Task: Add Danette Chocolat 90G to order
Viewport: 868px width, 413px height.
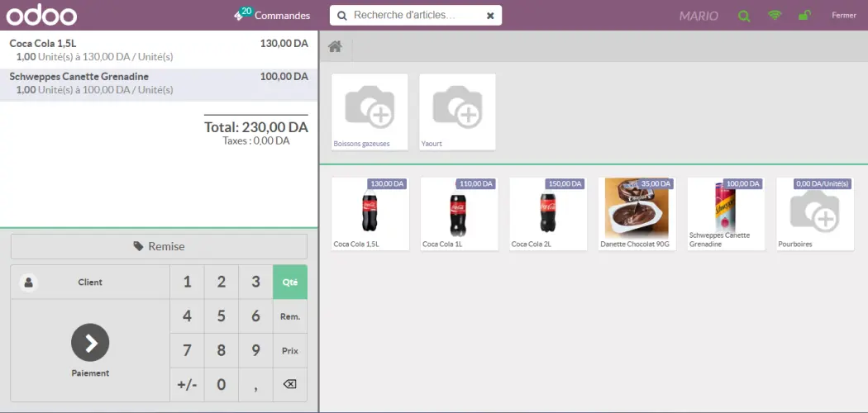Action: (637, 214)
